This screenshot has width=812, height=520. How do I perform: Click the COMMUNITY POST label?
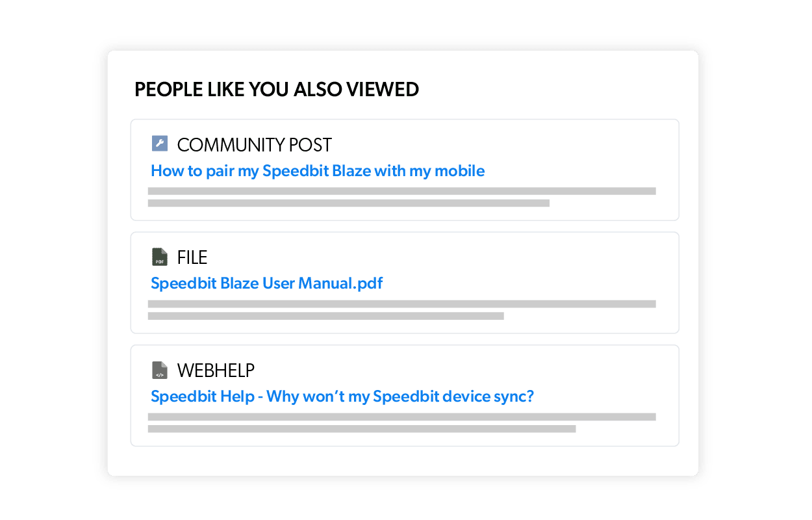[x=255, y=144]
